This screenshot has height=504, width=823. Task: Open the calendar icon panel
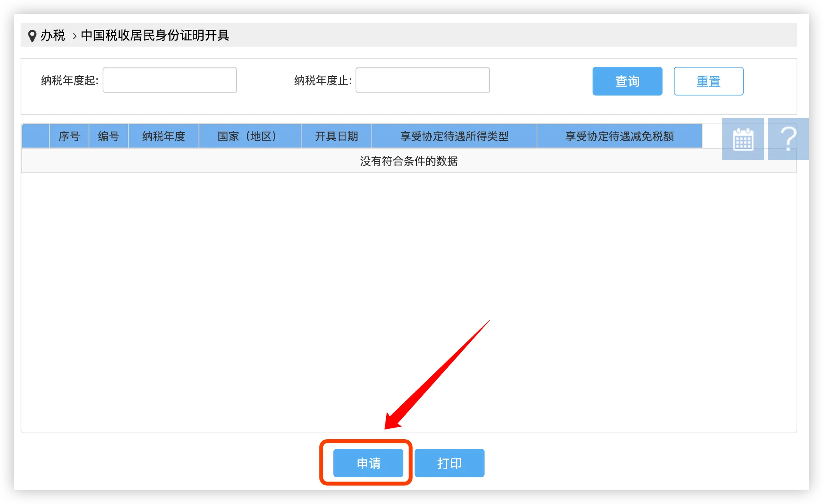coord(743,139)
